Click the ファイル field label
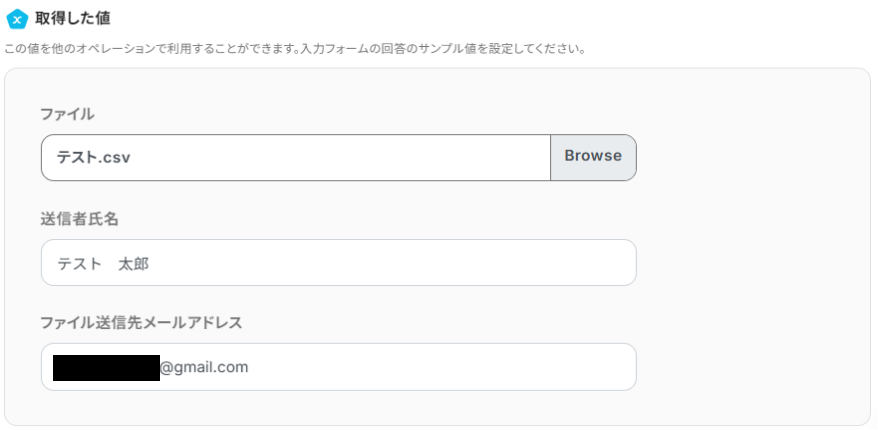This screenshot has width=878, height=430. (x=67, y=114)
